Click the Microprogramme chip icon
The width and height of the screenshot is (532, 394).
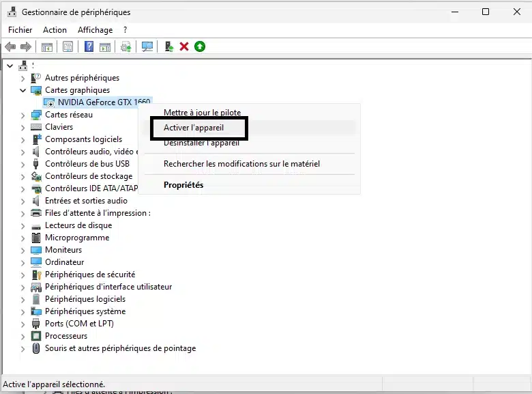tap(36, 238)
